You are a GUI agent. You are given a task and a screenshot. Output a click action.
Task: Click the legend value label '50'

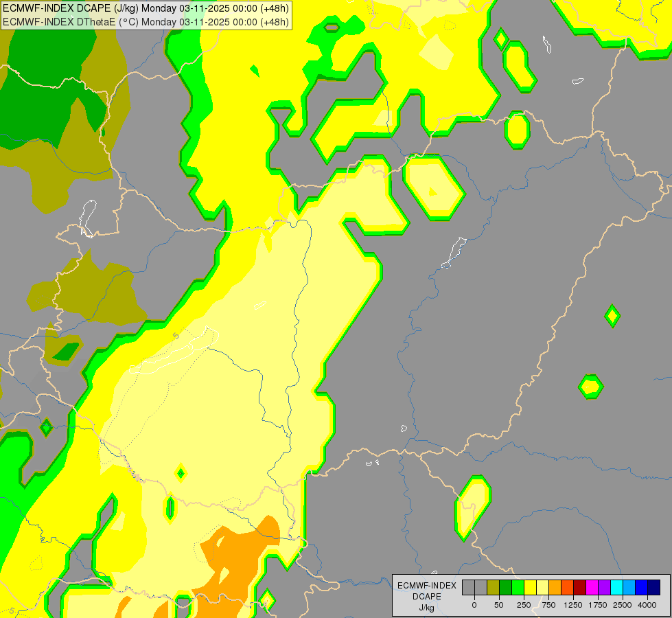pyautogui.click(x=499, y=605)
